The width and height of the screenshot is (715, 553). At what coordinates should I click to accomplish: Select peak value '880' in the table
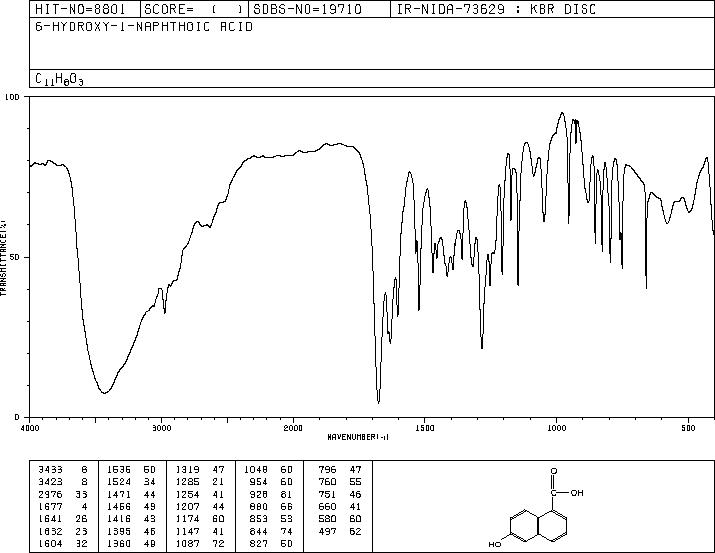click(259, 506)
